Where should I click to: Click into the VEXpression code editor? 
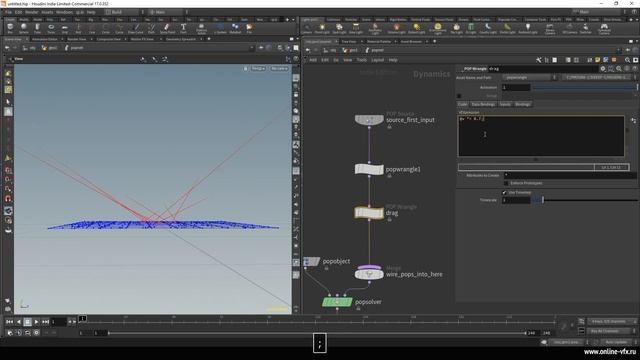click(541, 136)
